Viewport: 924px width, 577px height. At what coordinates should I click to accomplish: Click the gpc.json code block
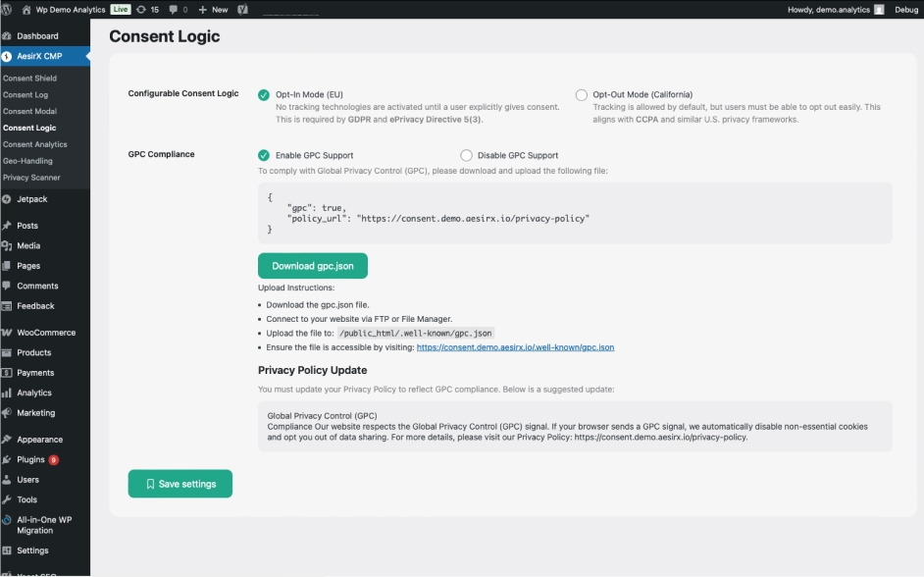tap(575, 213)
